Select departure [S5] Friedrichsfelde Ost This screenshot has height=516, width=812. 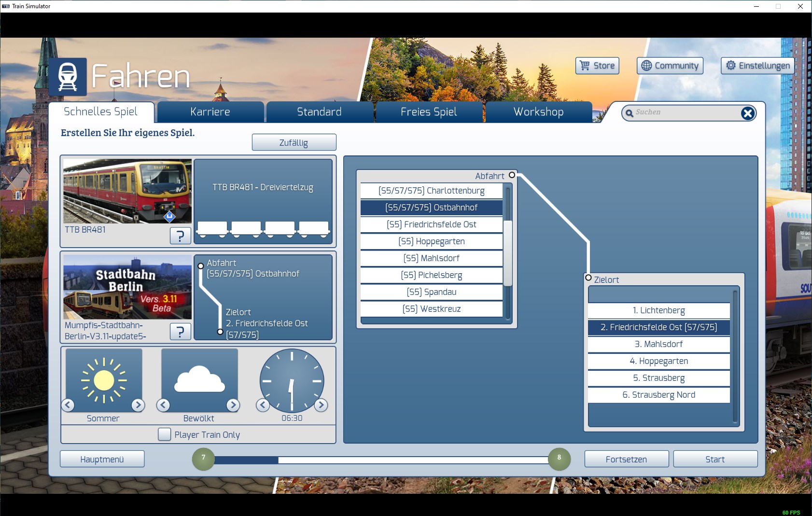(432, 224)
